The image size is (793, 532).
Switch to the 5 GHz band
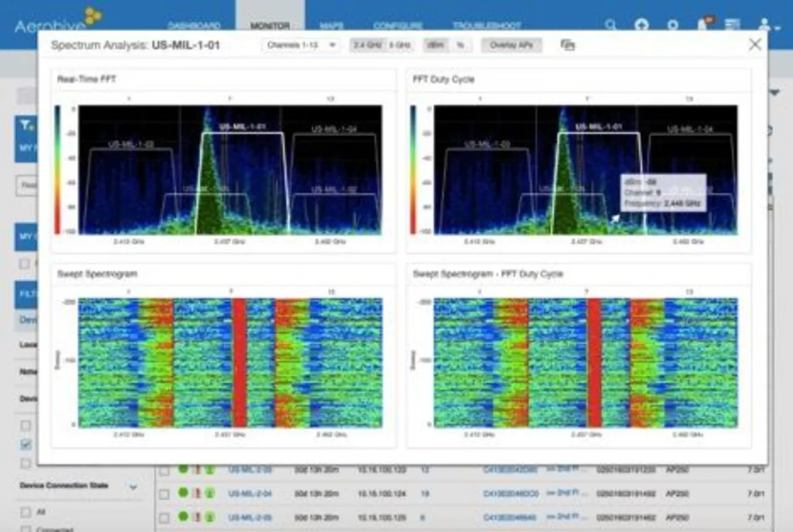[x=400, y=45]
